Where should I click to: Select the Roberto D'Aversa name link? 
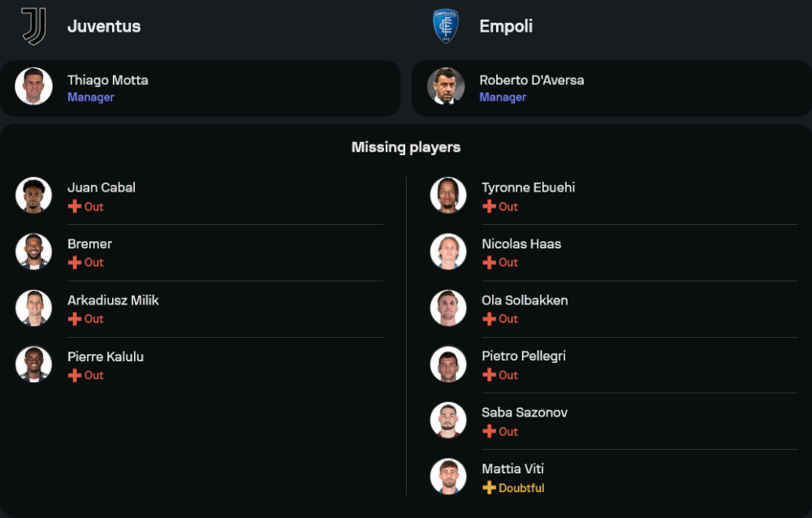[531, 80]
